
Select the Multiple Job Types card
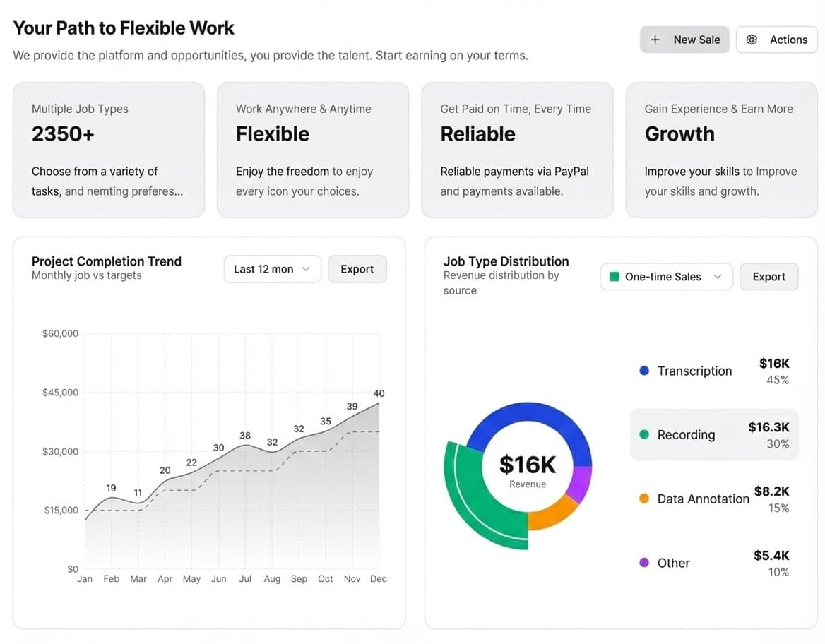[108, 150]
